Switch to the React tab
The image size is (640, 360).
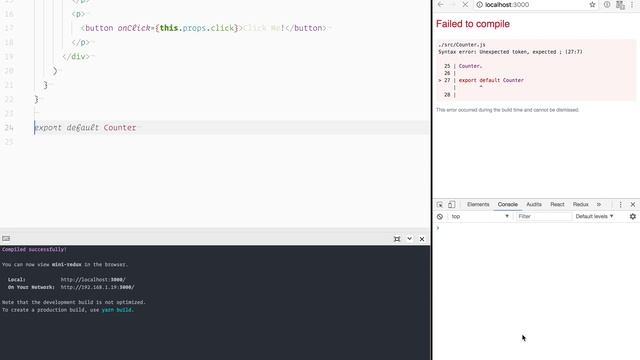coord(557,204)
